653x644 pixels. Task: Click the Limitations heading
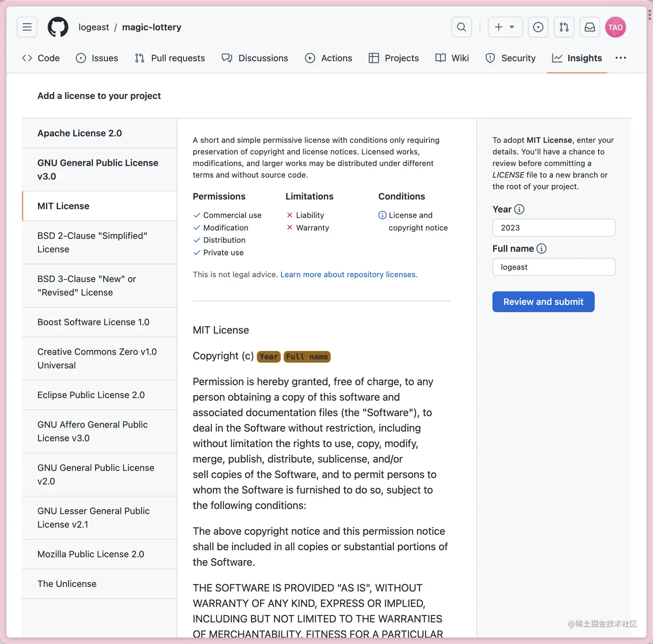pyautogui.click(x=310, y=197)
